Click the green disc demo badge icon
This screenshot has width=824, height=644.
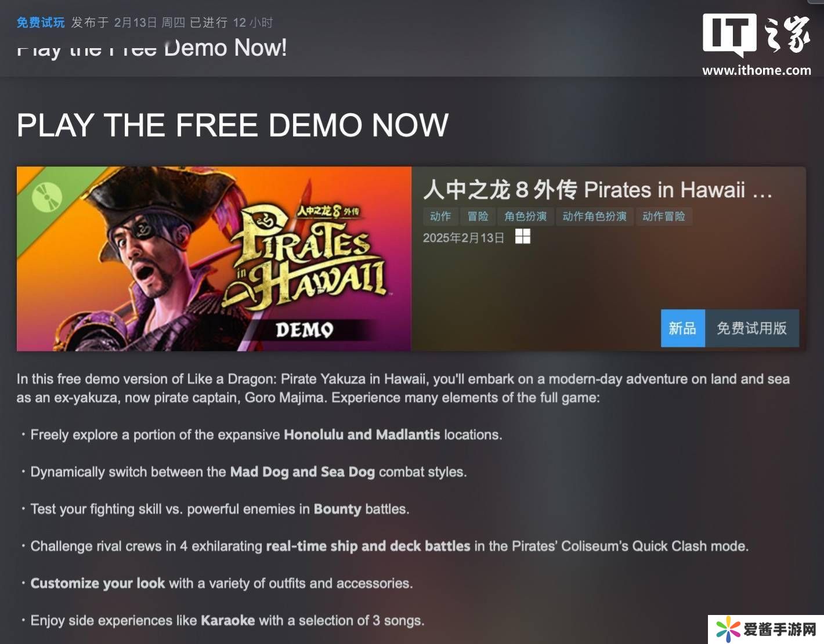coord(46,197)
